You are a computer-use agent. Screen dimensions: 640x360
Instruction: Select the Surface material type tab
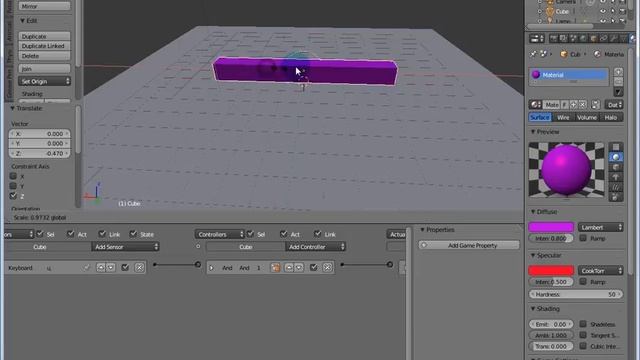[540, 117]
